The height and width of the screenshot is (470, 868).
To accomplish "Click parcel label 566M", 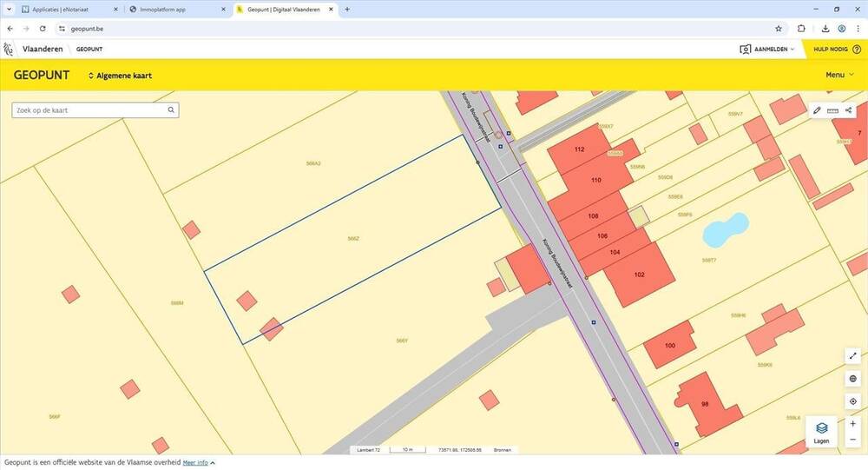I will pyautogui.click(x=177, y=303).
